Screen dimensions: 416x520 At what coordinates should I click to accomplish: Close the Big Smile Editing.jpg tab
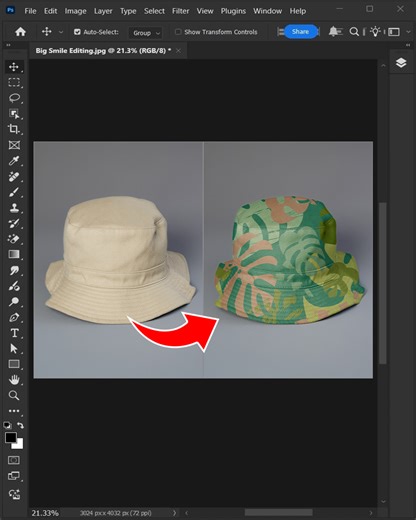(x=178, y=51)
